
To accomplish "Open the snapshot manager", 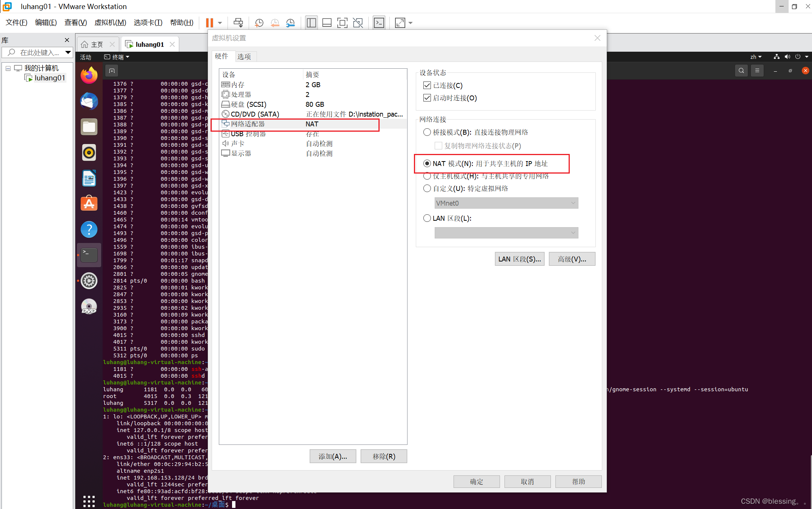I will coord(290,23).
